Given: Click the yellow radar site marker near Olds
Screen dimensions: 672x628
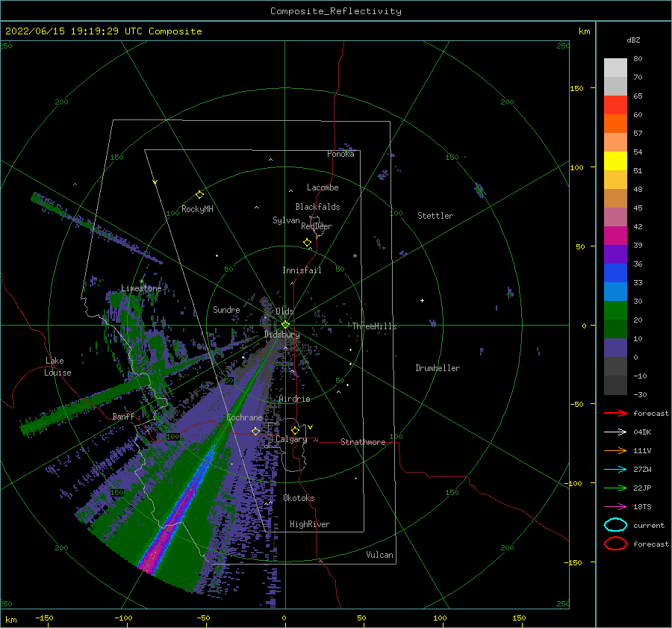Looking at the screenshot, I should point(285,325).
